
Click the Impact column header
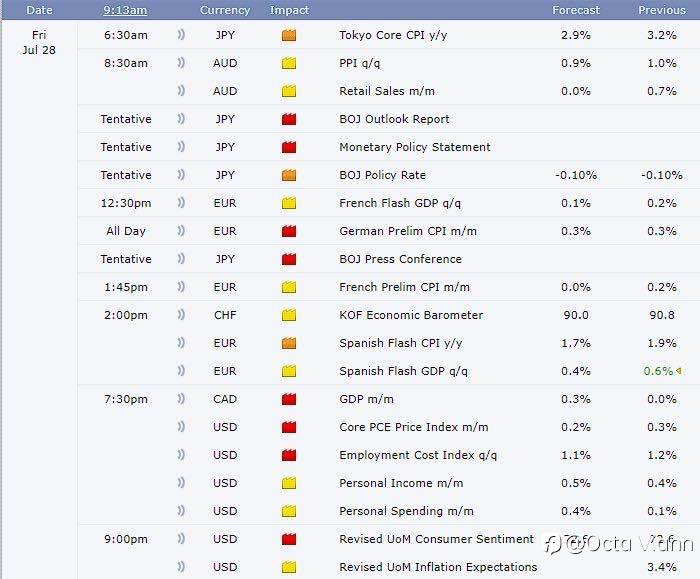coord(289,10)
